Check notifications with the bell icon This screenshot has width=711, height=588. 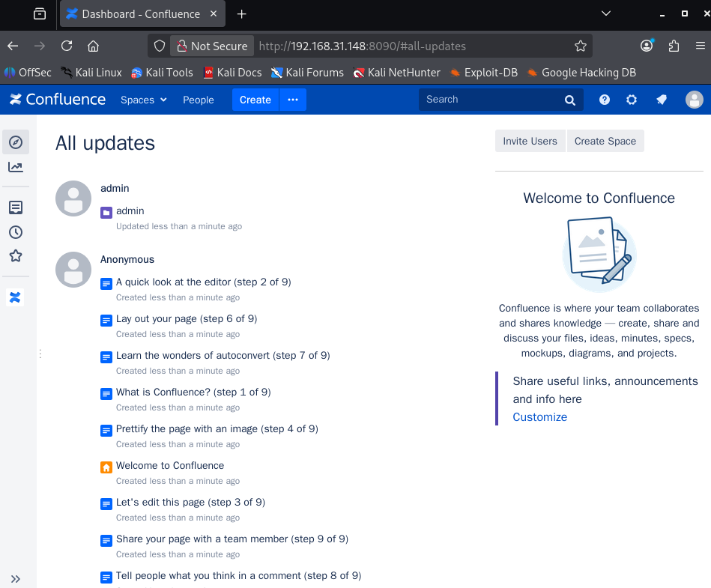click(x=661, y=100)
